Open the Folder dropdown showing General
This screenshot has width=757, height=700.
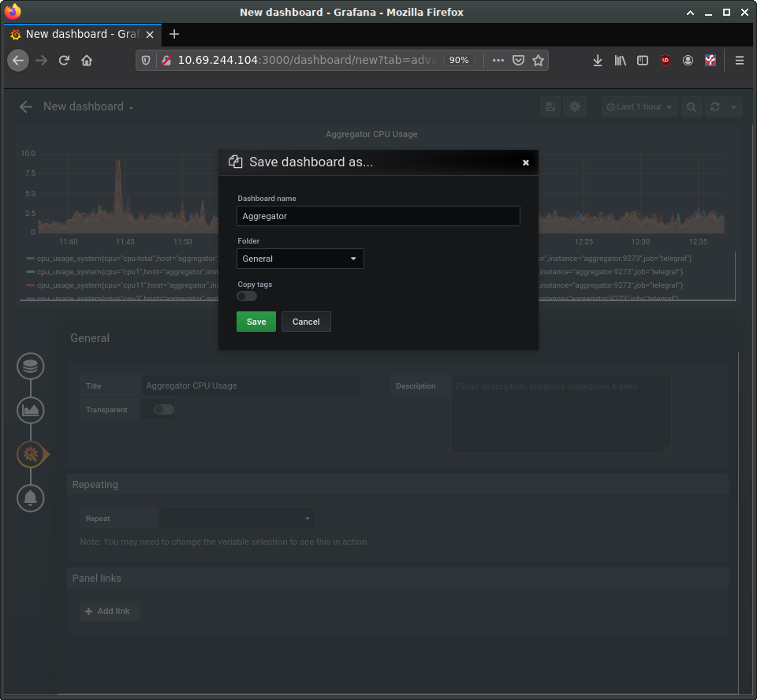pyautogui.click(x=300, y=259)
